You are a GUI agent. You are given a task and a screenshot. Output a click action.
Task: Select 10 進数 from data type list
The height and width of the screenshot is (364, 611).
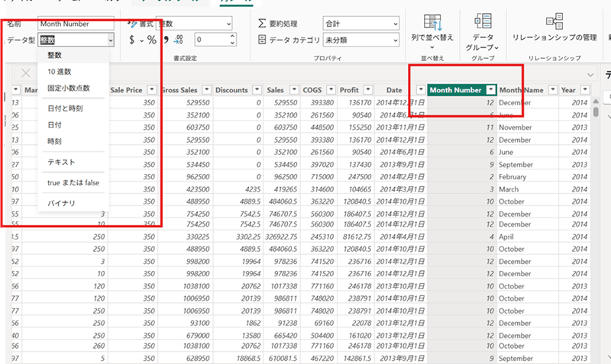[x=60, y=72]
